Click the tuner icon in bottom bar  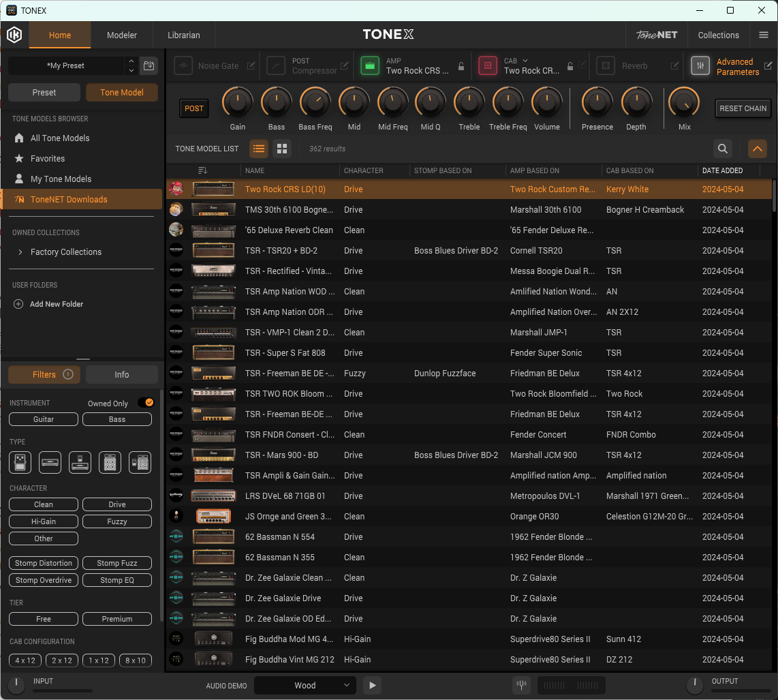(x=521, y=685)
